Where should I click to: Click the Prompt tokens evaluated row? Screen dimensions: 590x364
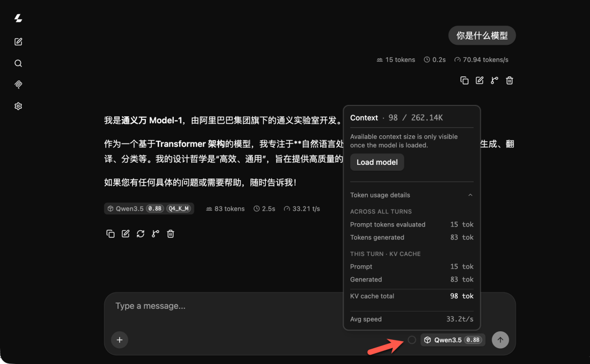click(412, 224)
